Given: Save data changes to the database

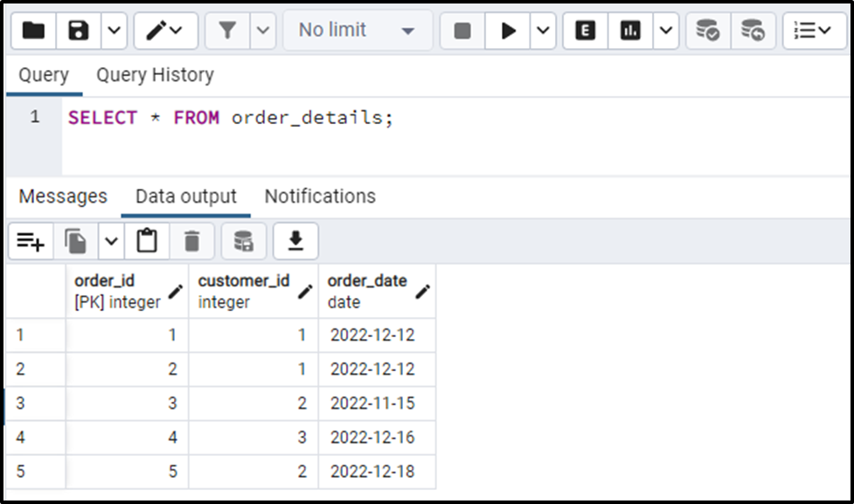Looking at the screenshot, I should [243, 241].
